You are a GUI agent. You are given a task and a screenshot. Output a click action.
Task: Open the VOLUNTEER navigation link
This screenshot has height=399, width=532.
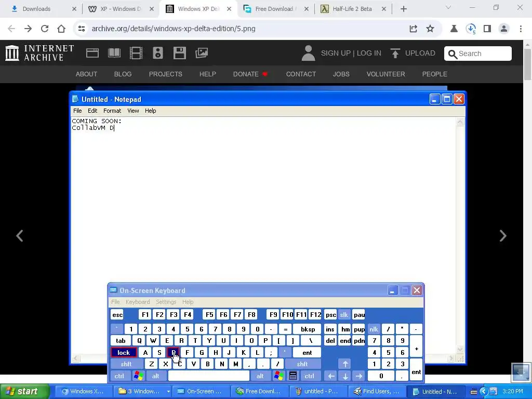click(386, 74)
